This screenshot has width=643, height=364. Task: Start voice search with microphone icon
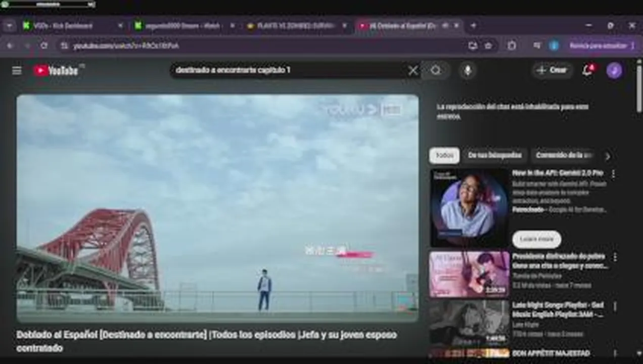click(x=468, y=70)
